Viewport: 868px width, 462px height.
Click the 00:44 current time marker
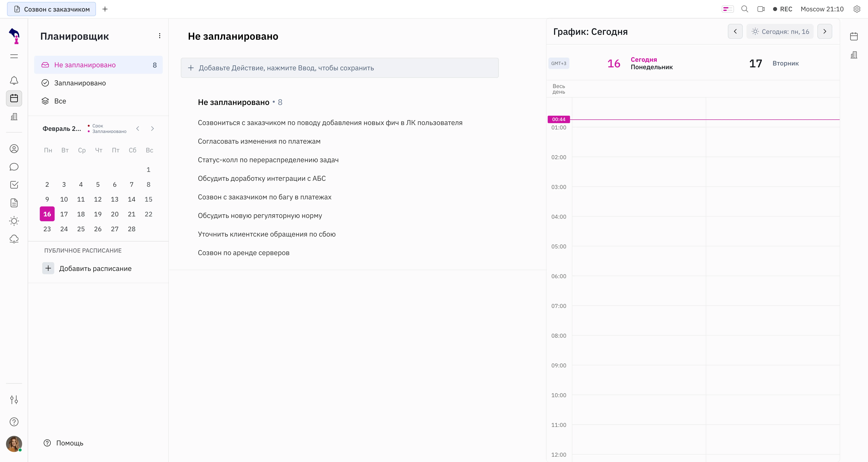click(x=559, y=119)
